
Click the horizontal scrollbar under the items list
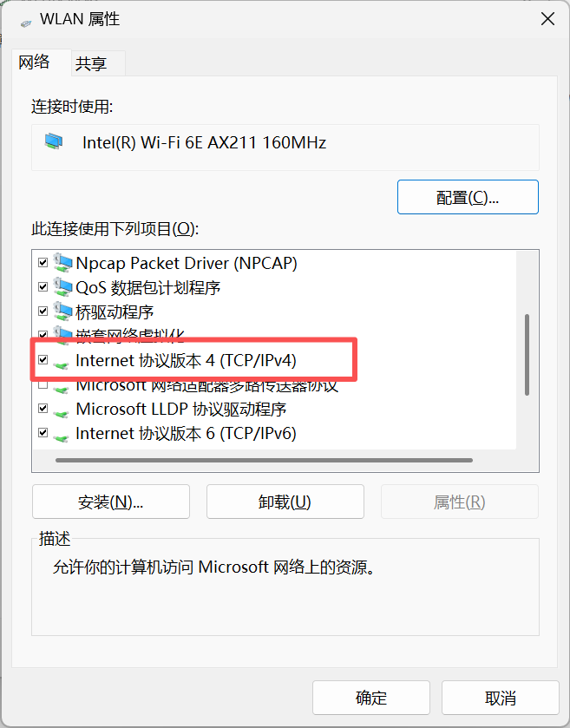click(264, 461)
